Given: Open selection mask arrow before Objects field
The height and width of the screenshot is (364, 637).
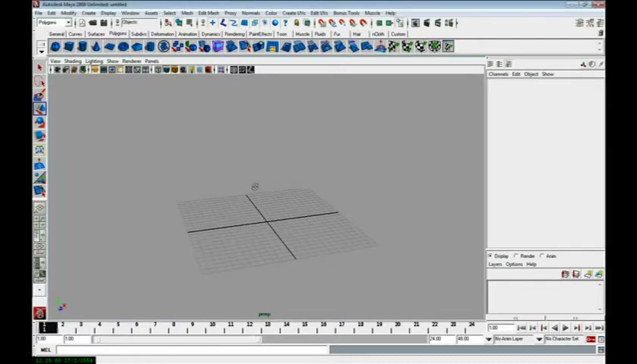Looking at the screenshot, I should (x=118, y=23).
